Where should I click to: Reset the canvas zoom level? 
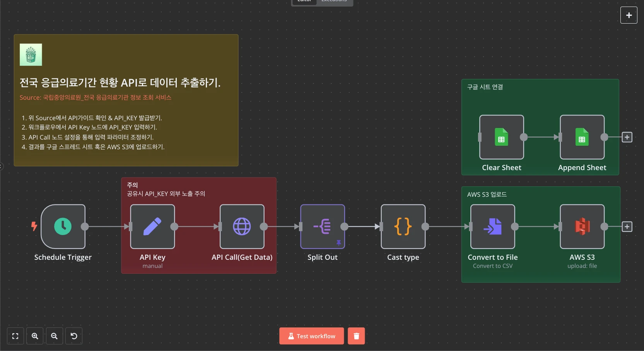74,336
